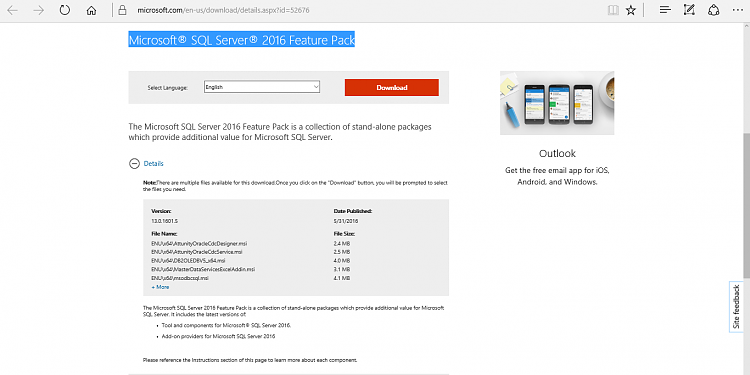Click the Date Published label

pos(353,211)
